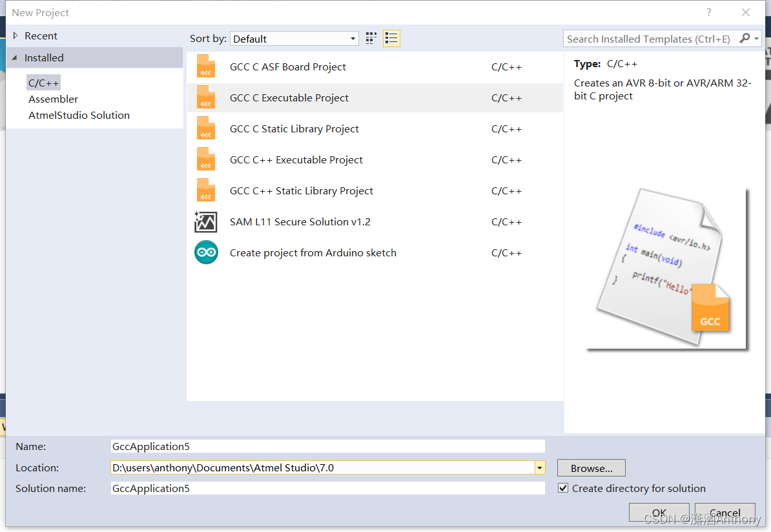The width and height of the screenshot is (771, 532).
Task: Select Create project from Arduino sketch
Action: point(375,252)
